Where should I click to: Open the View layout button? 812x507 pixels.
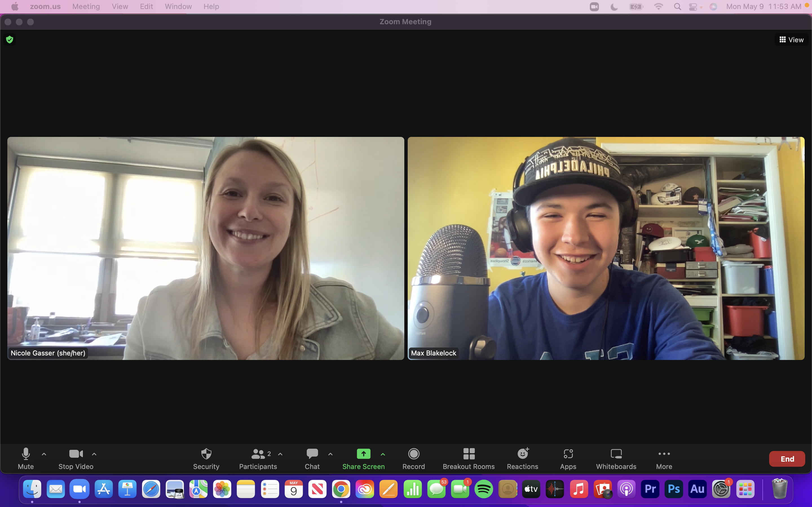coord(791,39)
